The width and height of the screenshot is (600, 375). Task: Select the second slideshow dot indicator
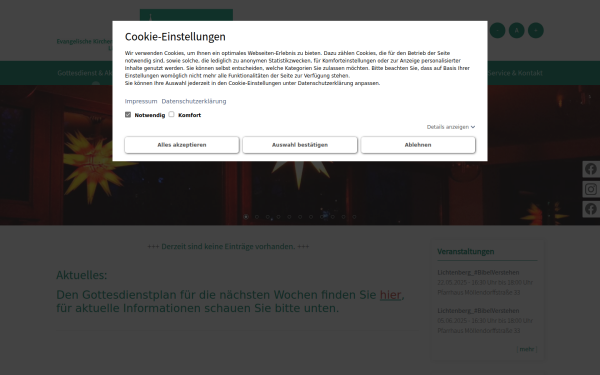(257, 217)
